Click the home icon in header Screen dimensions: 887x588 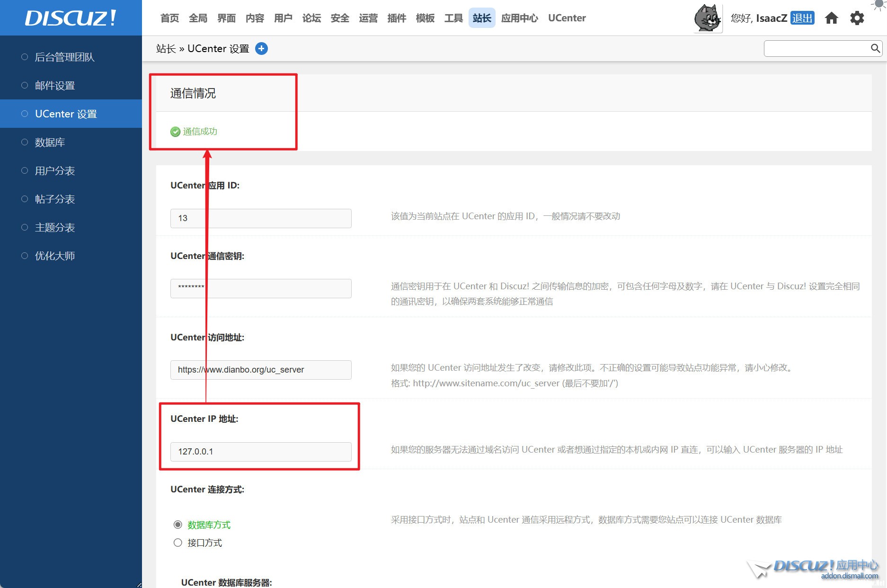[x=831, y=18]
